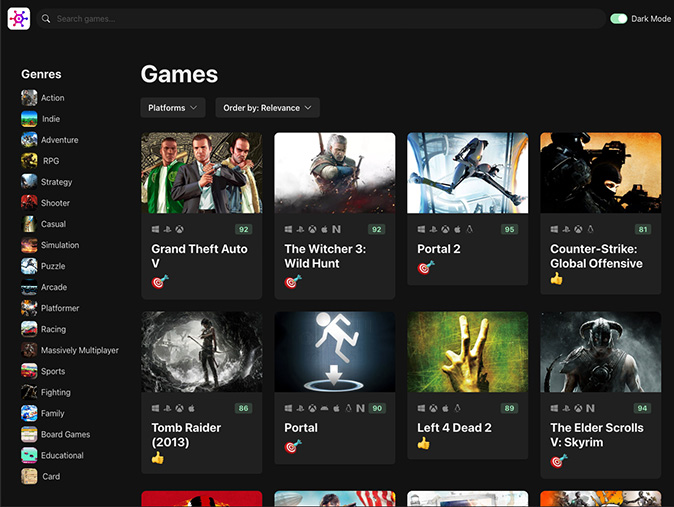Click the 89 metascore on Left 4 Dead 2
Screen dimensions: 674x507
coord(509,409)
